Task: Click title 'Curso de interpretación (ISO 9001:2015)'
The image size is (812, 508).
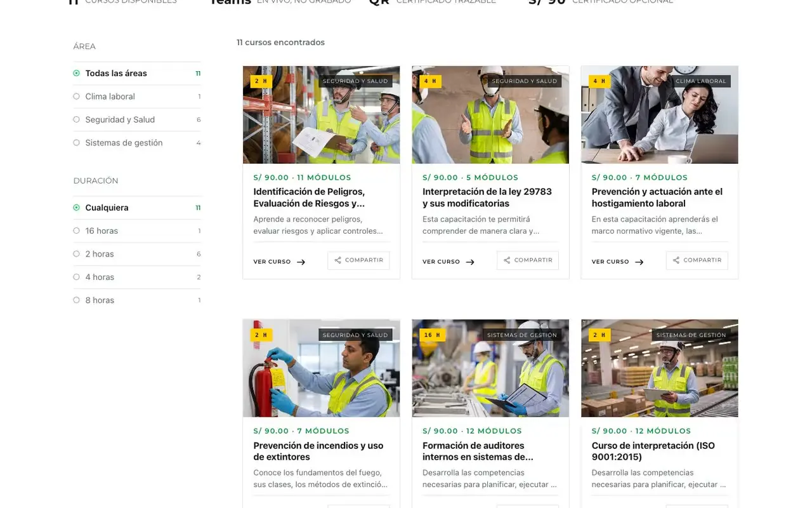Action: 653,451
